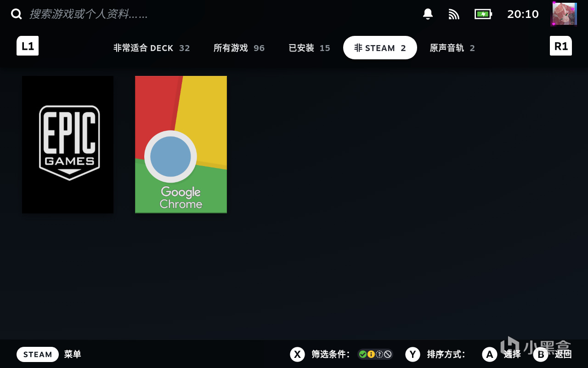The image size is (588, 368).
Task: Click the B button glyph to go back
Action: click(x=541, y=354)
